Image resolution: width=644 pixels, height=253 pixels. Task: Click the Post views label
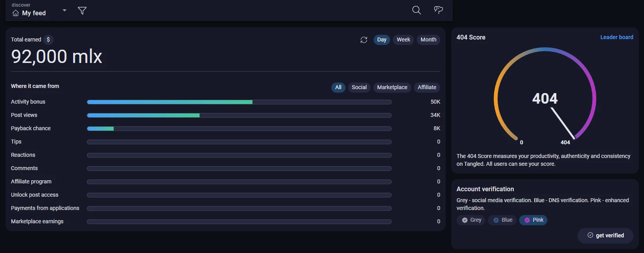[24, 115]
